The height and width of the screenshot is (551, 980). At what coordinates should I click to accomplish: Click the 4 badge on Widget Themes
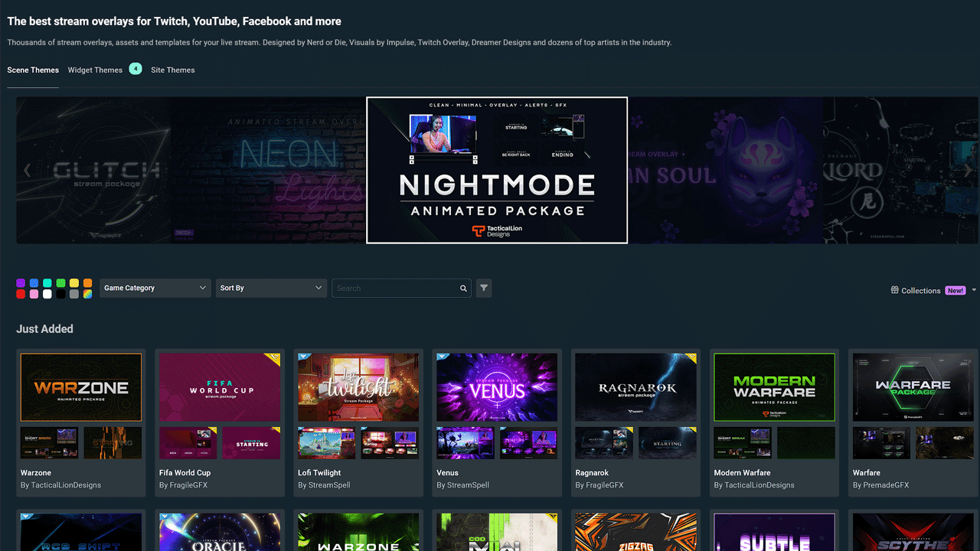pyautogui.click(x=136, y=69)
